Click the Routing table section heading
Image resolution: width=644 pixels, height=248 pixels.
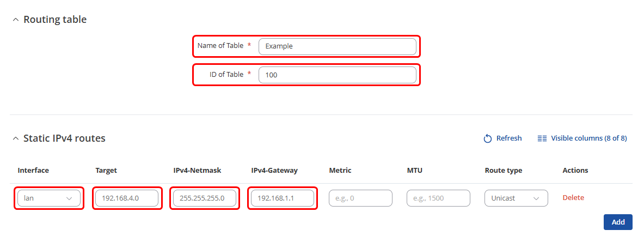pos(55,20)
